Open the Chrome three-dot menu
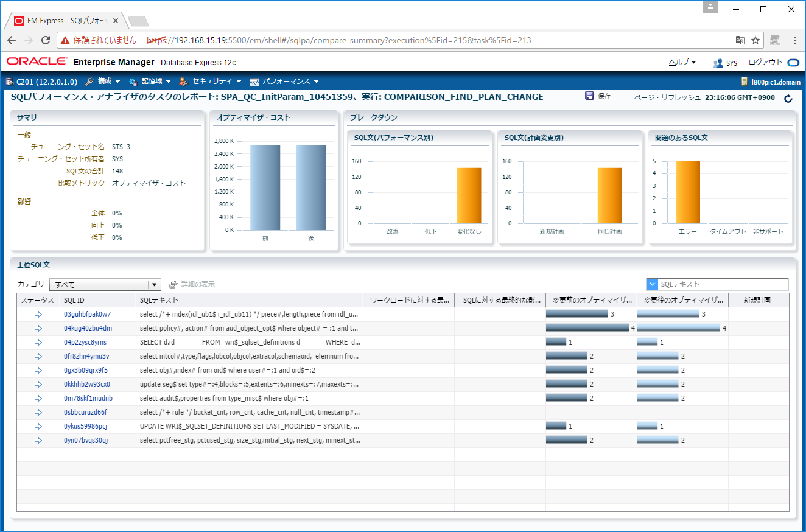The image size is (806, 532). pyautogui.click(x=794, y=40)
